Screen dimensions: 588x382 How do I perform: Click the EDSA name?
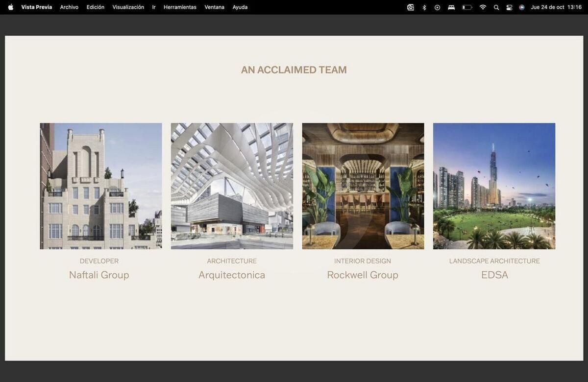[494, 275]
